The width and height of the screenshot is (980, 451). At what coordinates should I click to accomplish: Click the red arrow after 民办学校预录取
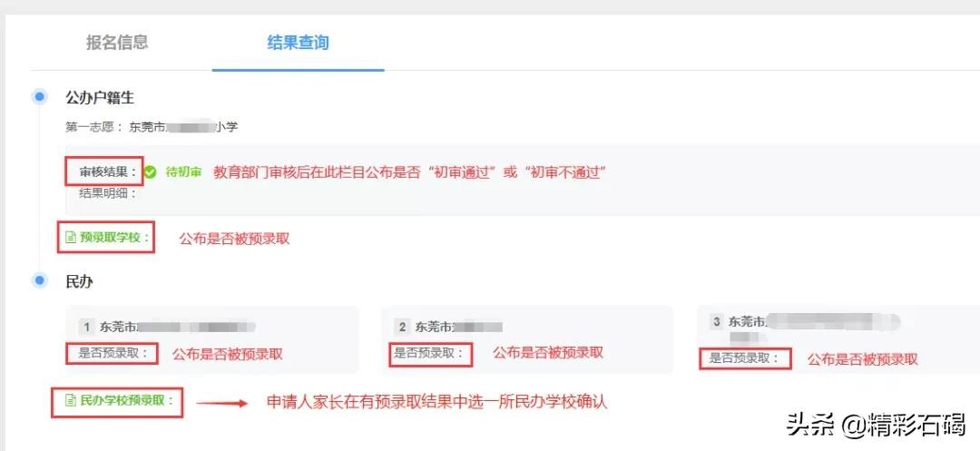point(222,403)
